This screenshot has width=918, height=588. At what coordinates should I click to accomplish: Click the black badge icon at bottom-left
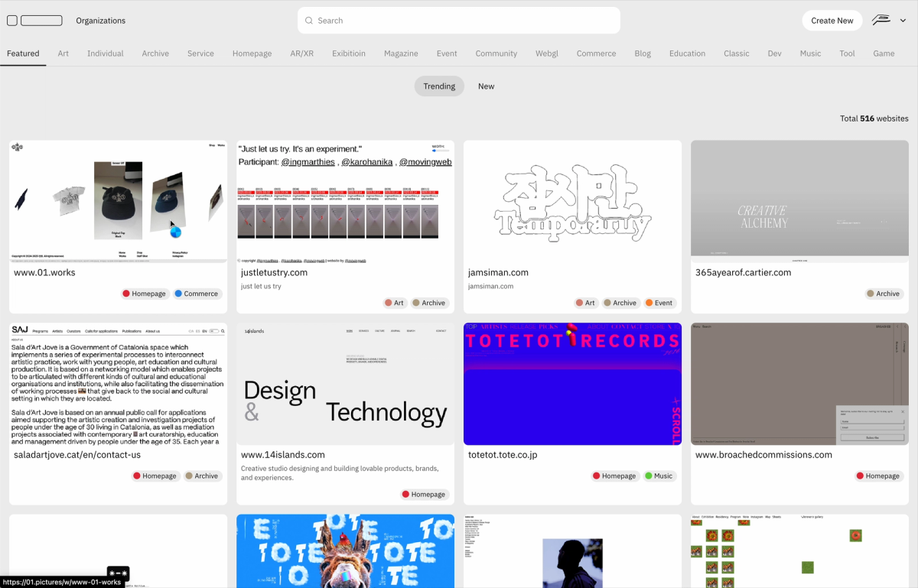click(x=118, y=573)
